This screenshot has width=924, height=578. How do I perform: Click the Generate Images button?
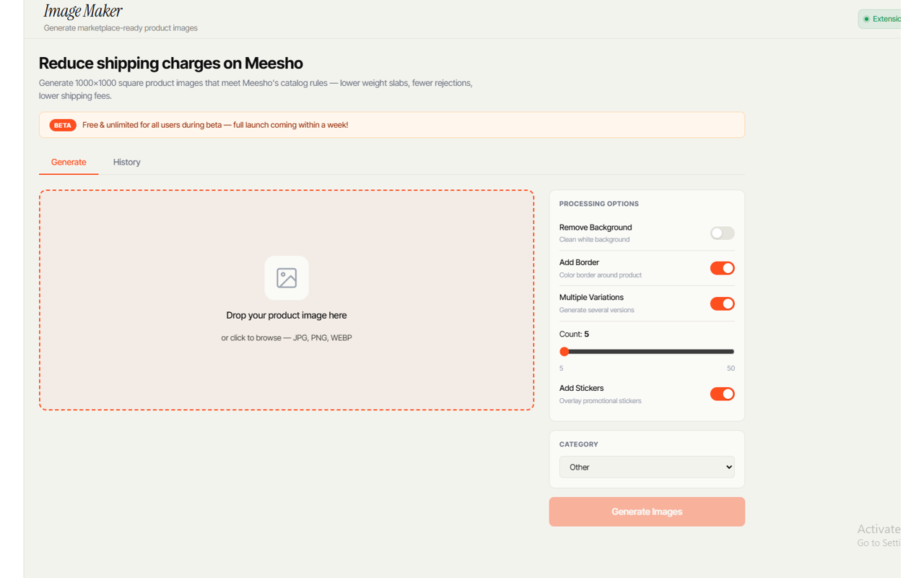(x=647, y=512)
